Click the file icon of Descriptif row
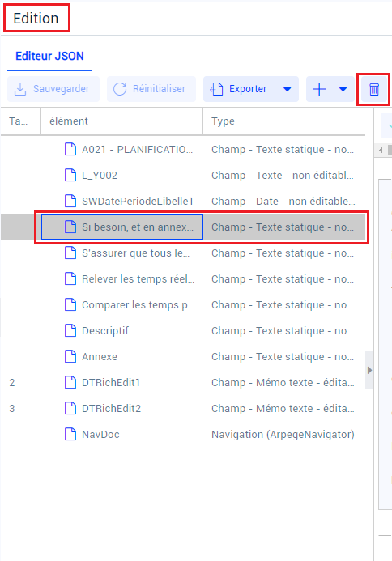Screen dimensions: 392x561 tap(70, 330)
